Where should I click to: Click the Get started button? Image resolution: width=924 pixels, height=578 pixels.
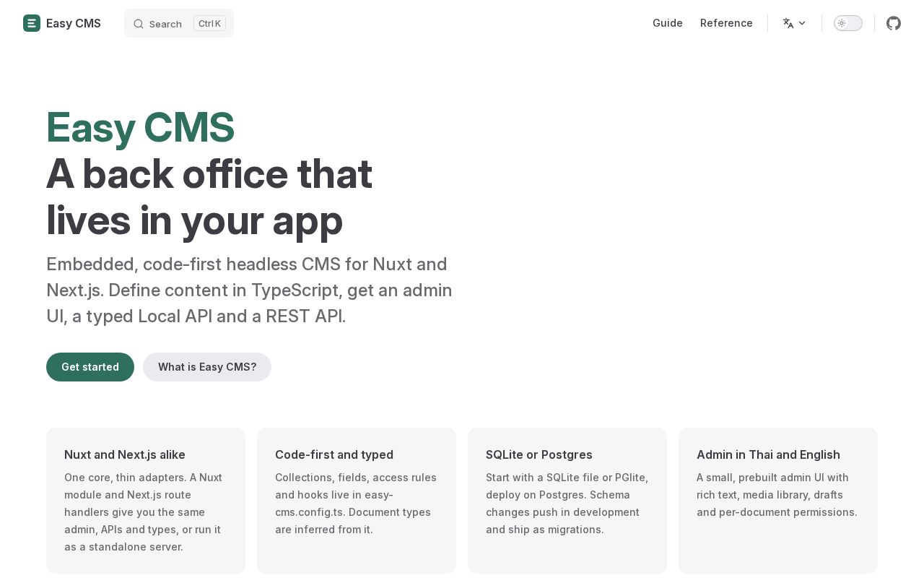[90, 367]
